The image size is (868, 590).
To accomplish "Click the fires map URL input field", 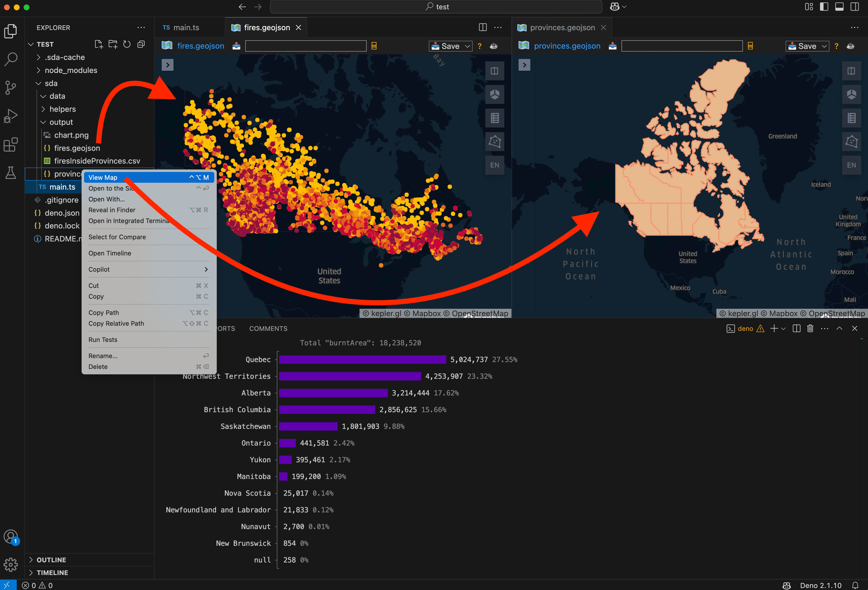I will tap(305, 46).
